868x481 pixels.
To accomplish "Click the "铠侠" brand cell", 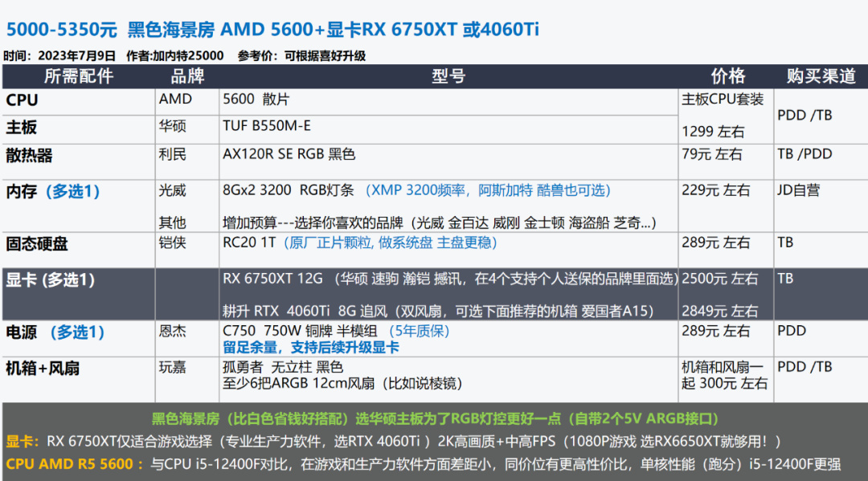I will click(x=172, y=243).
